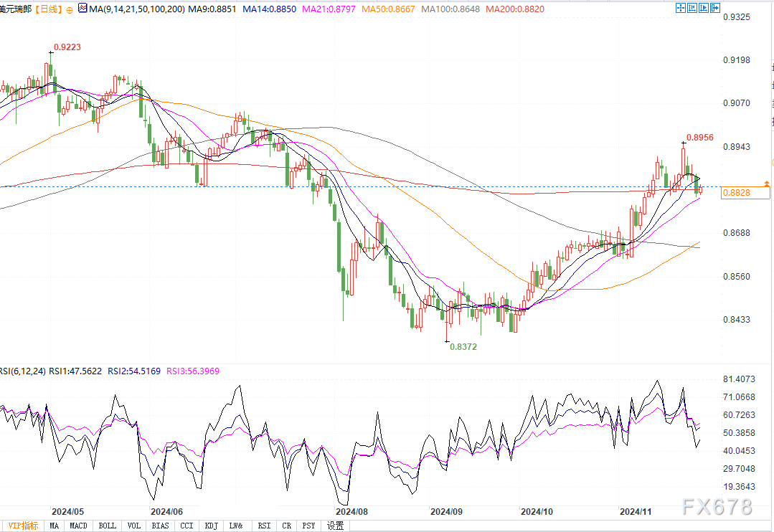Click the orange price alert marker on right axis
The width and height of the screenshot is (774, 532).
tap(768, 184)
